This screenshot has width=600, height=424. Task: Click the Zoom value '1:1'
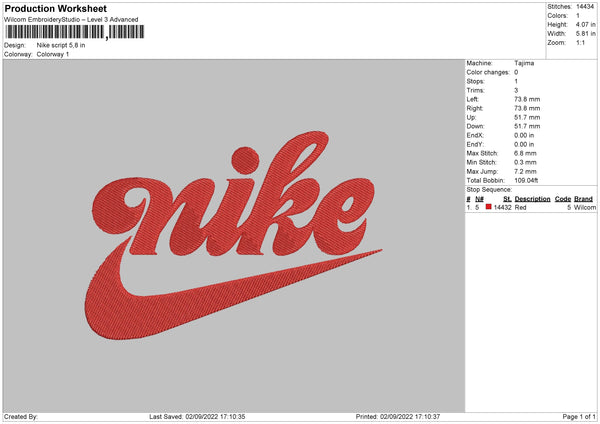click(x=580, y=42)
